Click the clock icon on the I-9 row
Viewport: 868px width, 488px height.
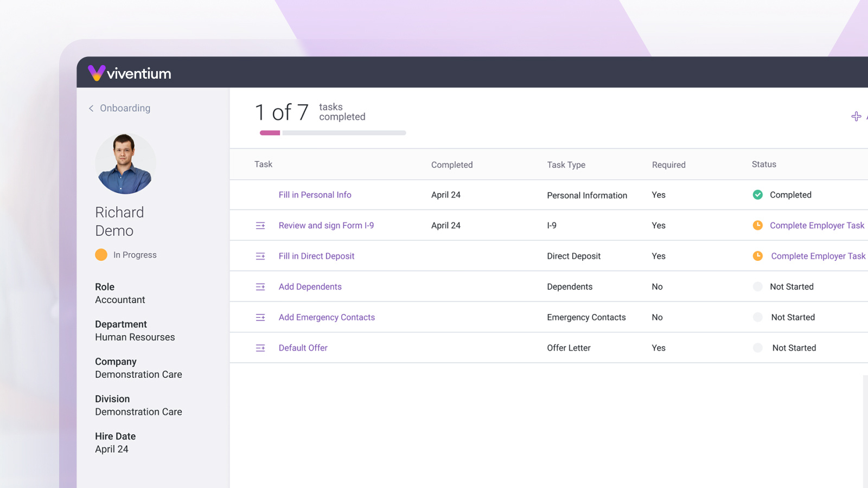coord(757,225)
